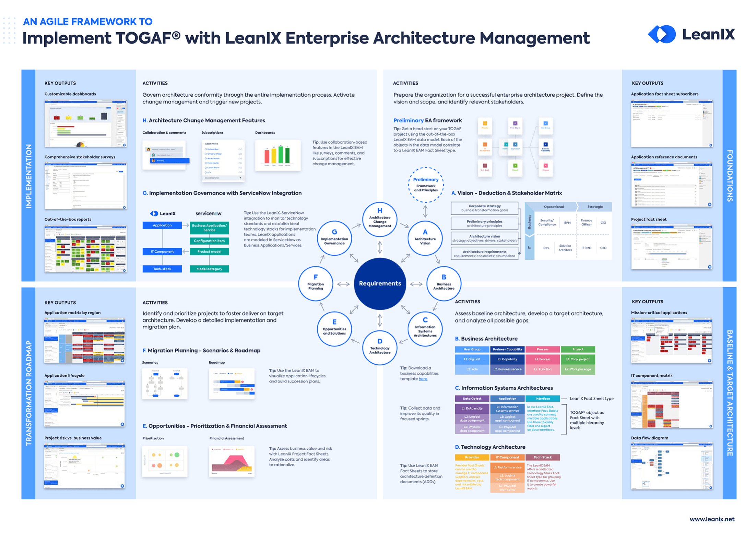Click the 'here' link for capabilities template
756x534 pixels.
(423, 379)
